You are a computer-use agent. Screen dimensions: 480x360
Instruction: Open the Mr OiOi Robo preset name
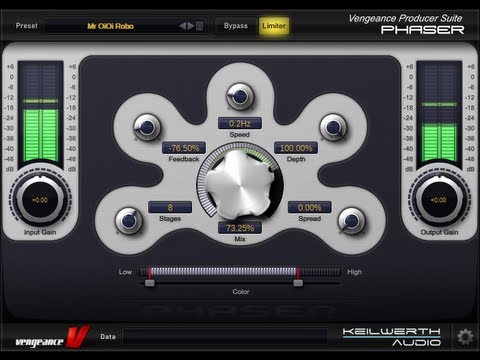(x=111, y=26)
